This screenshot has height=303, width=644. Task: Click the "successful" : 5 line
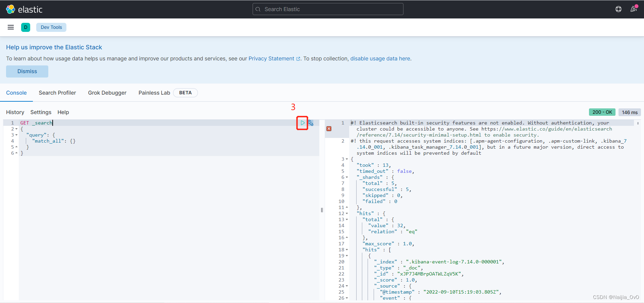387,189
